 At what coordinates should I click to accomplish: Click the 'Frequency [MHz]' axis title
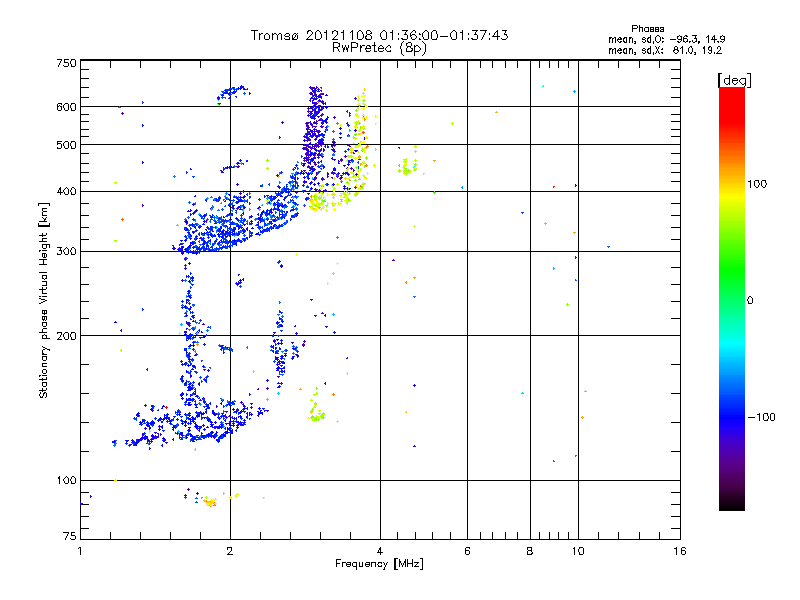click(x=379, y=564)
